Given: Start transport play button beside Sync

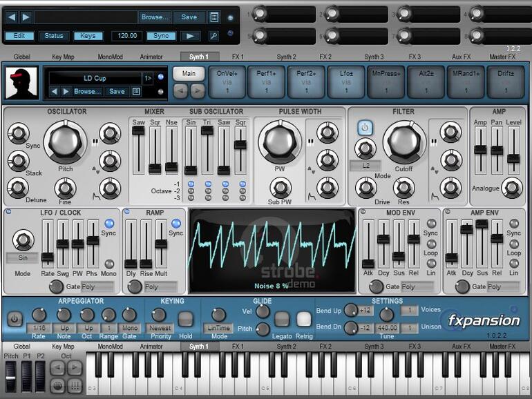Looking at the screenshot, I should 190,36.
